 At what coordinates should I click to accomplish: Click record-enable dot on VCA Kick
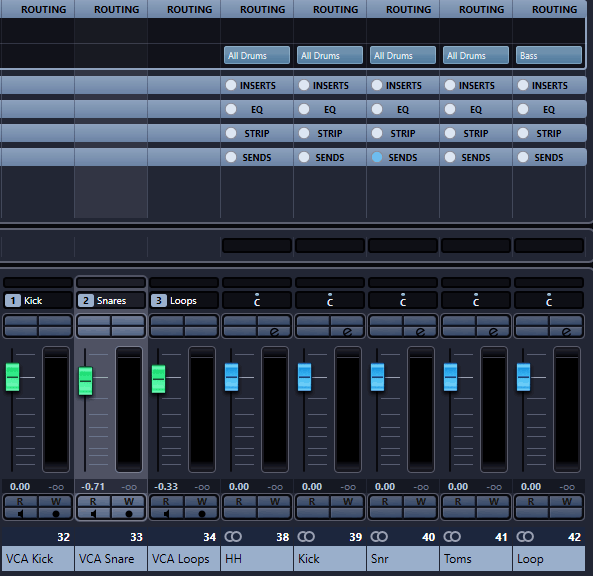click(x=55, y=514)
